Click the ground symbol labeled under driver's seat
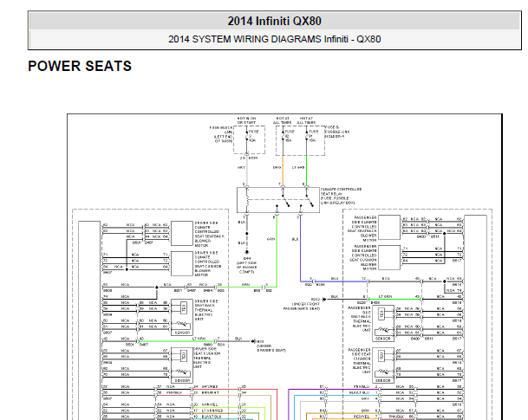This screenshot has width=528, height=420. pos(253,341)
